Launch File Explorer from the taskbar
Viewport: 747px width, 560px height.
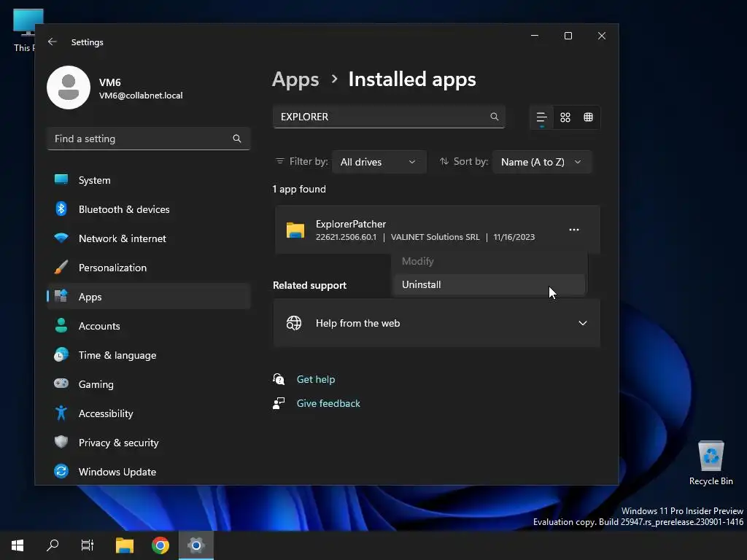tap(125, 545)
